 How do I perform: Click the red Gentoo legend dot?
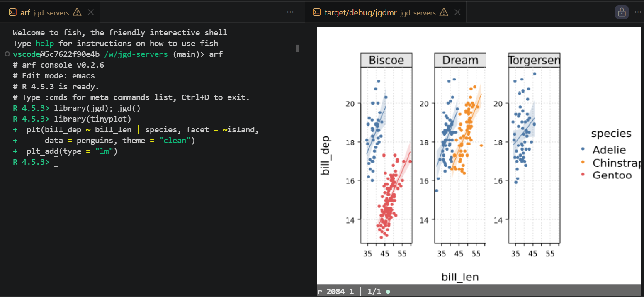583,175
